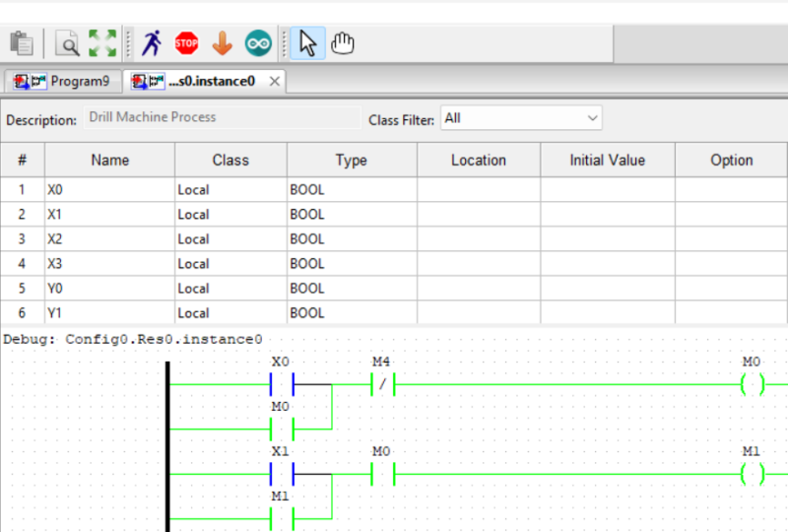Click the M0 coil on first rung

point(753,384)
